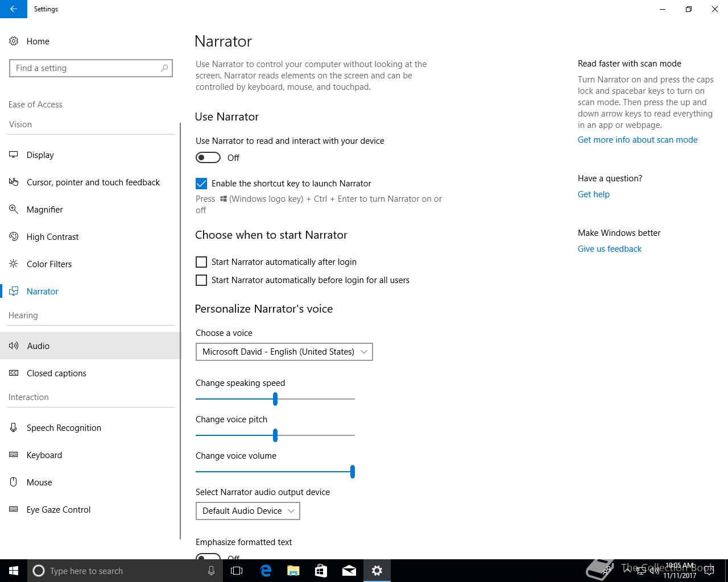Open Get more info about scan mode
Screen dimensions: 728x582
point(638,140)
